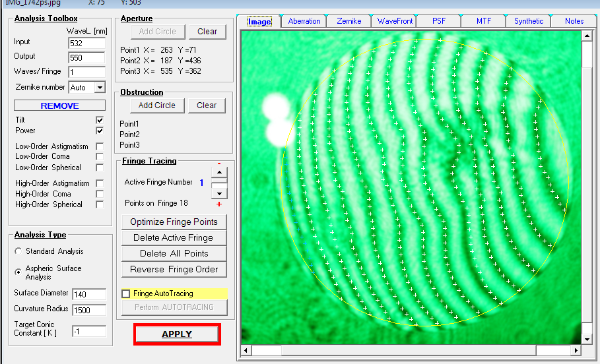Enable High-Order Spherical removal
Viewport: 600px width, 364px height.
[x=100, y=204]
